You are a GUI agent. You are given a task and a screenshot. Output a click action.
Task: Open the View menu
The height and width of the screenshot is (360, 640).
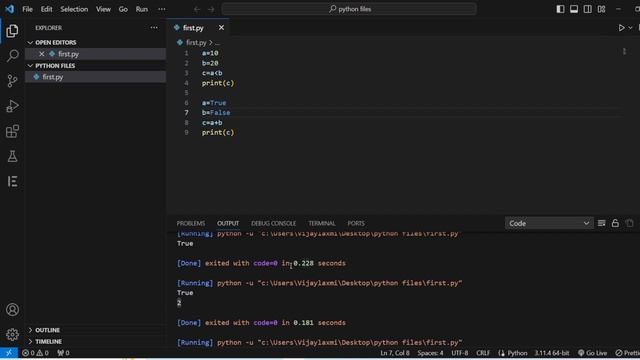coord(103,9)
